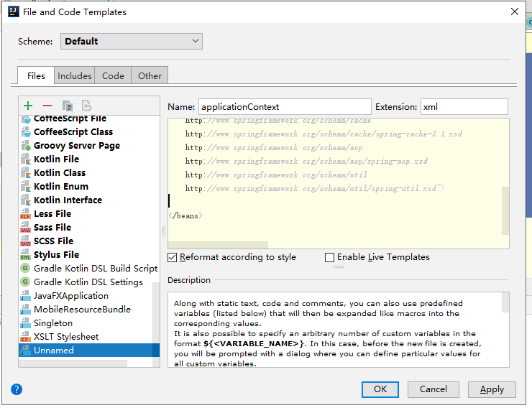532x413 pixels.
Task: Select the Groovy Server Page icon
Action: point(26,146)
